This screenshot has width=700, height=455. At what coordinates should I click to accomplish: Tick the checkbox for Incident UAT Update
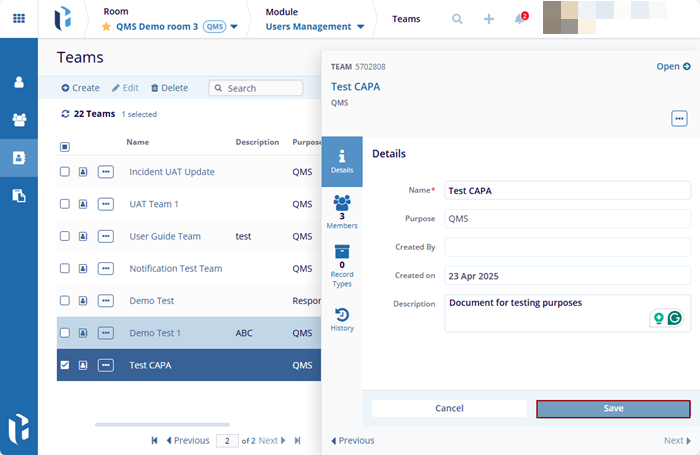click(65, 172)
